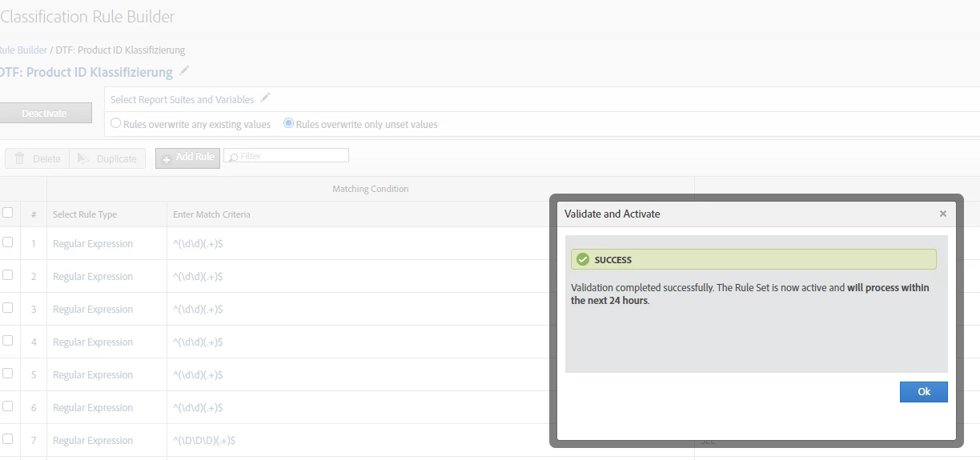
Task: Click the Enter Match Criteria column header
Action: coord(211,214)
